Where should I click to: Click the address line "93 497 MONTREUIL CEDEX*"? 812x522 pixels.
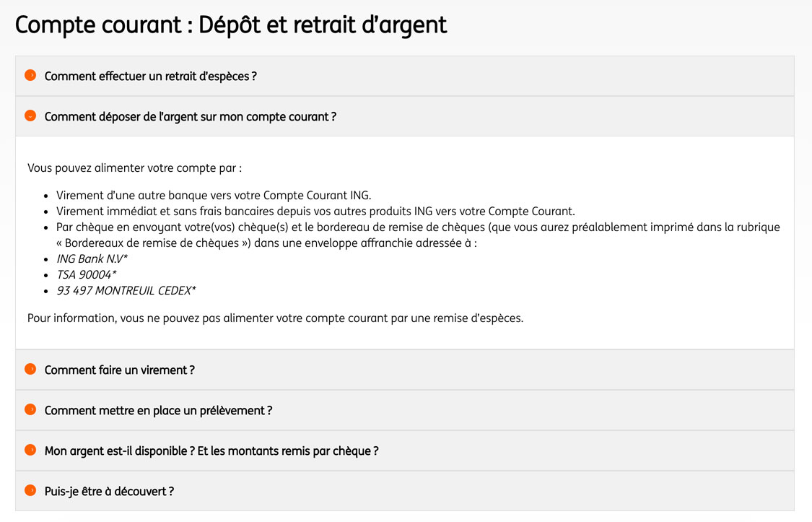tap(126, 290)
